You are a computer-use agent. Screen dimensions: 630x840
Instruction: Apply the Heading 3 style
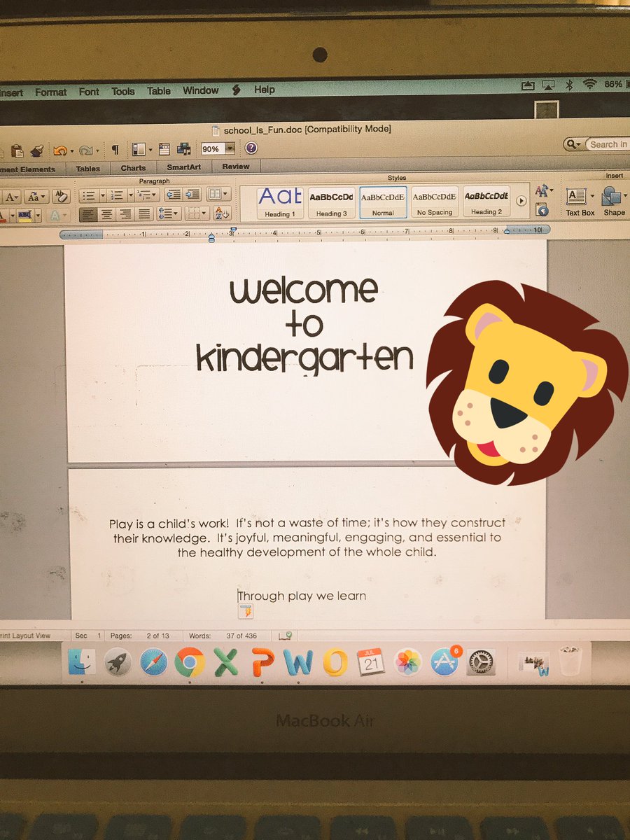(331, 202)
